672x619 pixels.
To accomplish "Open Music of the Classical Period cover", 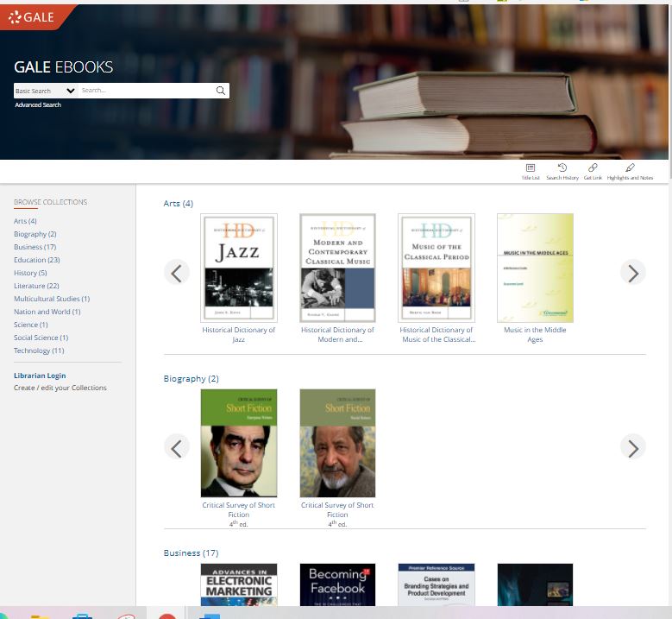I will pyautogui.click(x=436, y=268).
